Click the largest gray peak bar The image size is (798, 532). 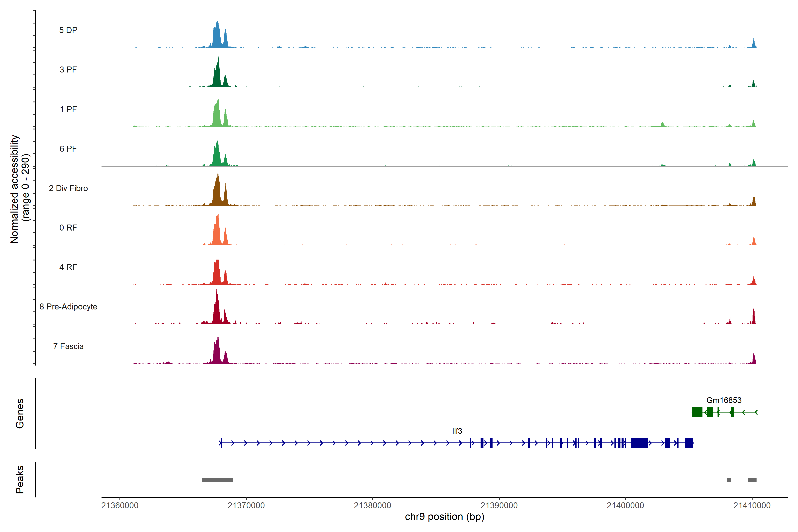click(217, 480)
